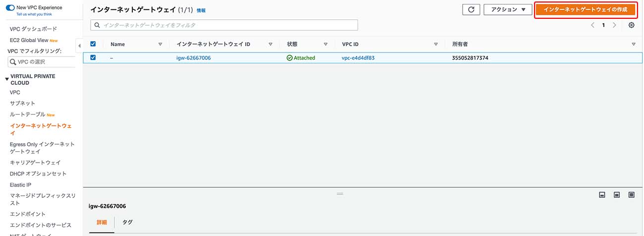Go to previous page arrow
Screen dimensions: 644x236
click(592, 25)
